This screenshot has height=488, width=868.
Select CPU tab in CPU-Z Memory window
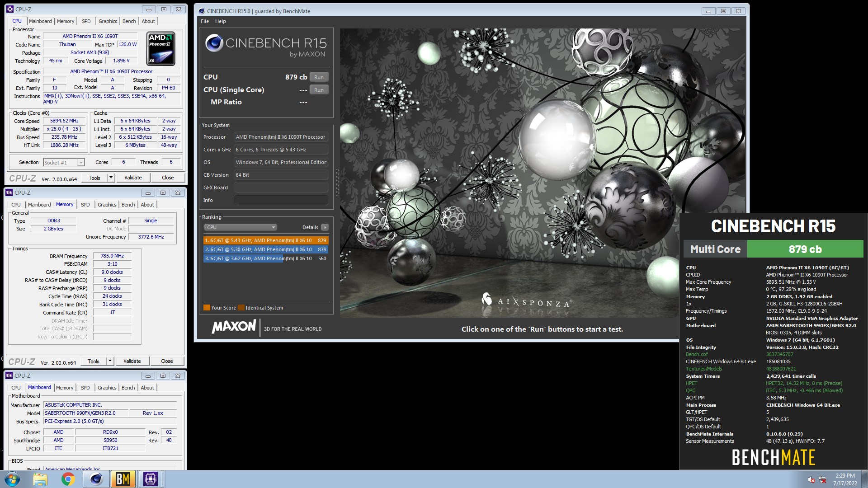click(x=16, y=205)
